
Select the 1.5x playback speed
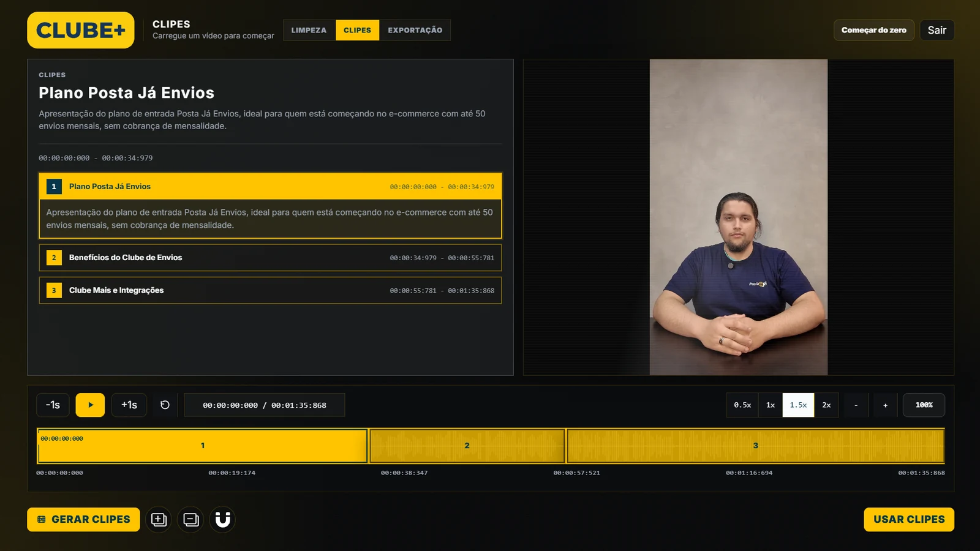(x=798, y=405)
